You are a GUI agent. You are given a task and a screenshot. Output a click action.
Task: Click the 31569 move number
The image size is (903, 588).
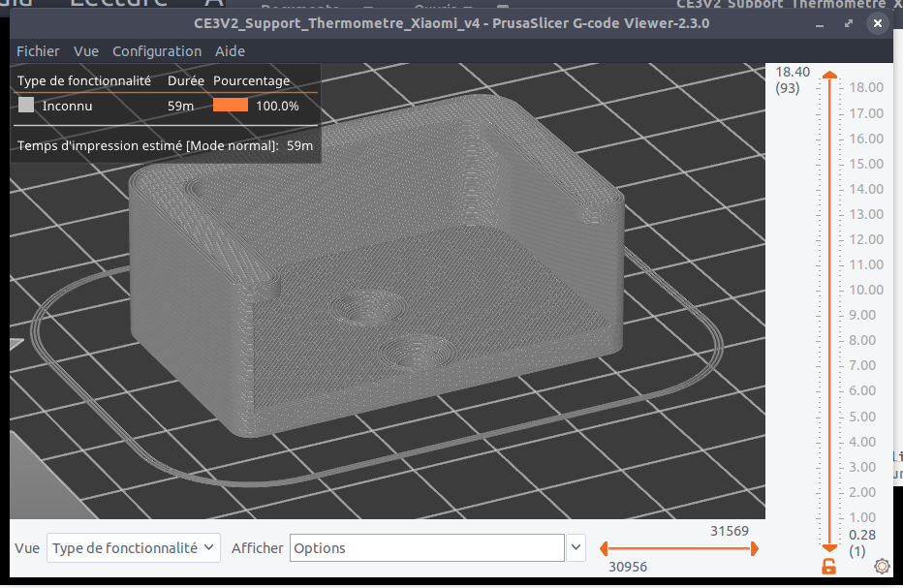(x=729, y=531)
